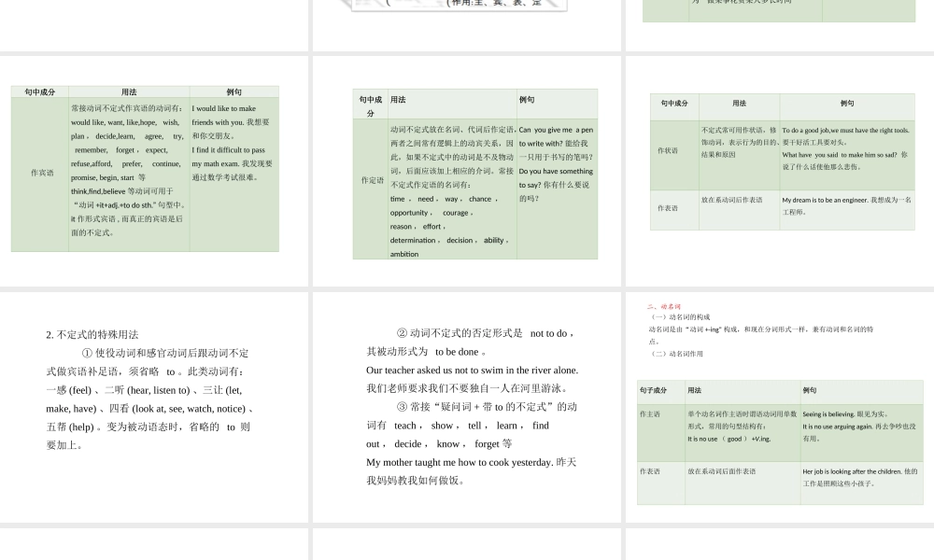This screenshot has height=560, width=934.
Task: Open the slide with the 作定语 table
Action: pyautogui.click(x=467, y=172)
